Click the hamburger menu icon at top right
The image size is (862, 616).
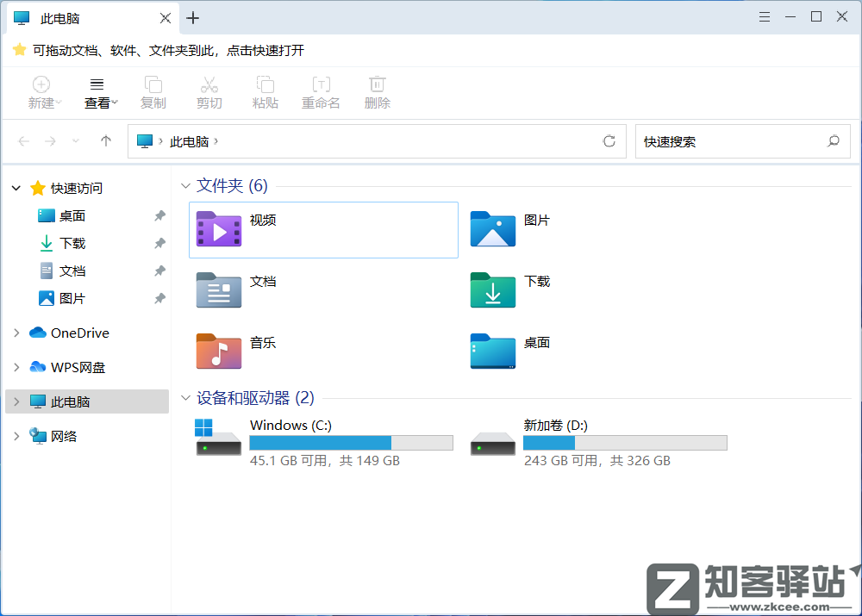click(764, 16)
